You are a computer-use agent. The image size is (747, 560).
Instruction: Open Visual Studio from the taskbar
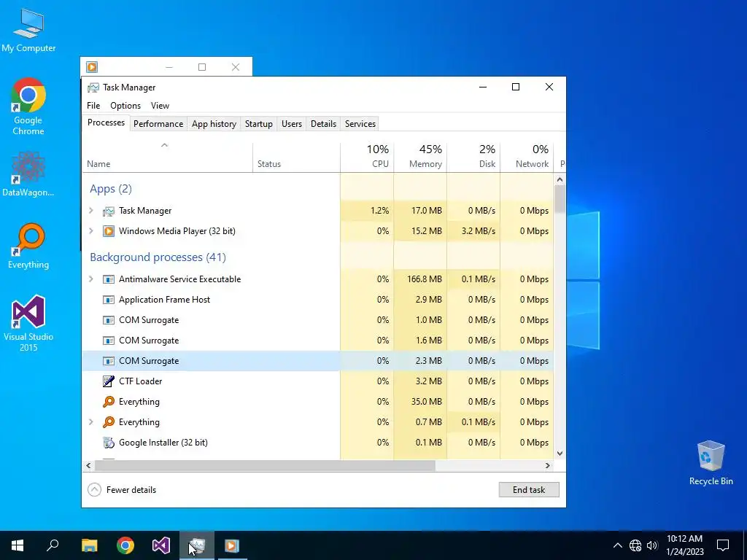161,545
